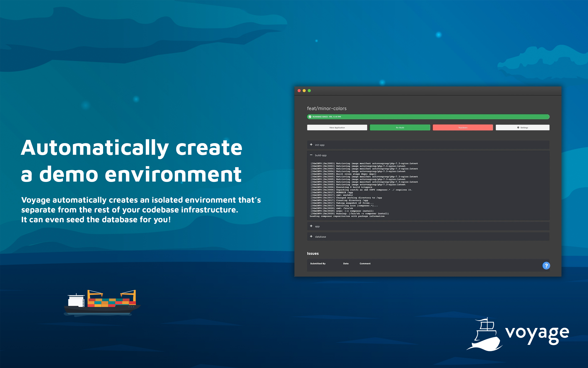Click the 'Creating directory /app' log line

339,200
